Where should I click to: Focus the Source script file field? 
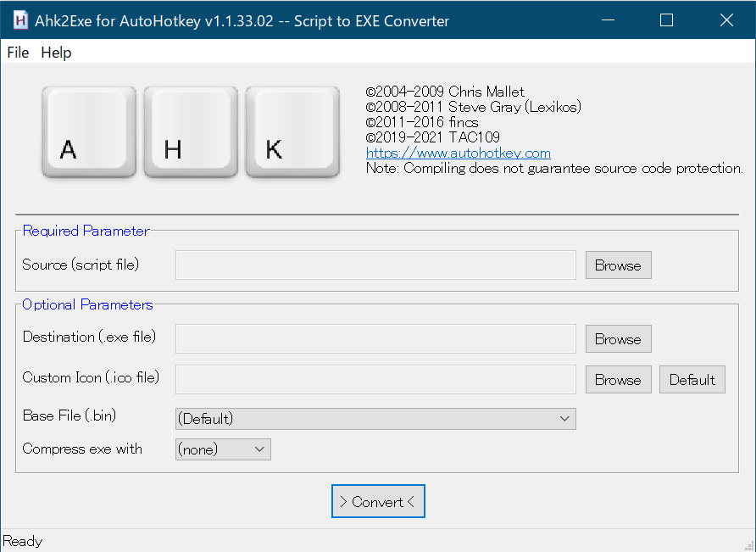375,265
